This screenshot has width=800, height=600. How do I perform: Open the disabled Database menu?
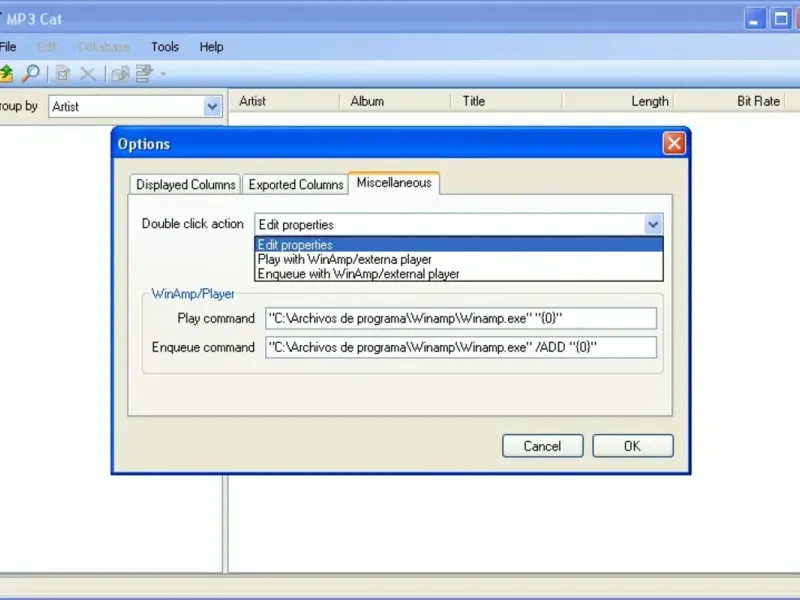pos(104,47)
